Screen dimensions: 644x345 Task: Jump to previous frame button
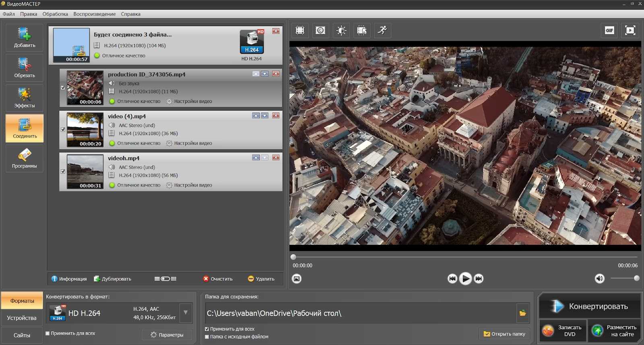(x=452, y=279)
